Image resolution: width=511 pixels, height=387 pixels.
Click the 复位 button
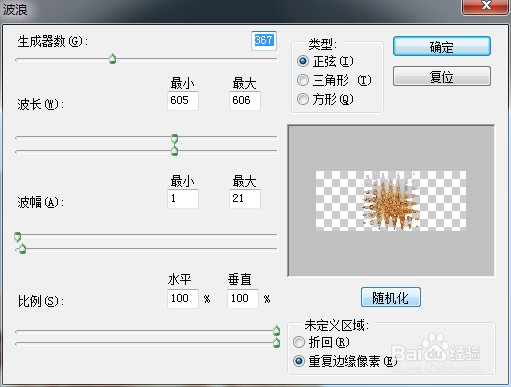click(442, 76)
